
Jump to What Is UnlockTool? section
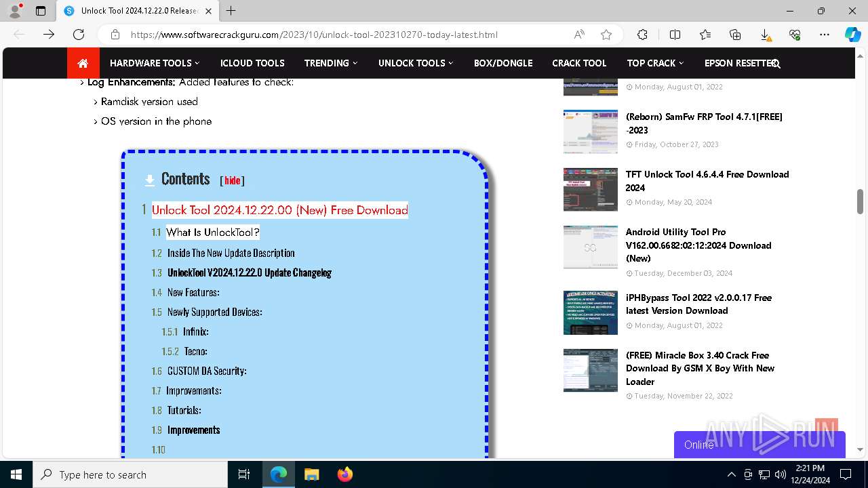click(213, 232)
